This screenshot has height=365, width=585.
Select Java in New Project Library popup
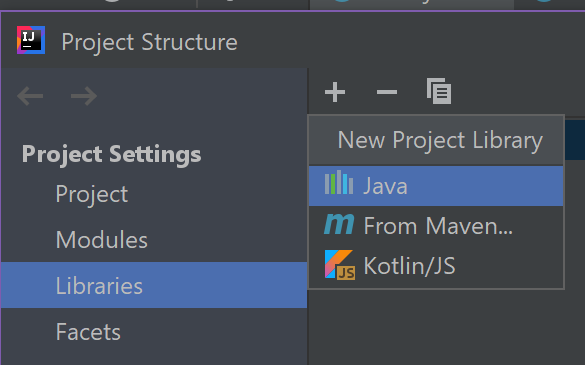(436, 186)
